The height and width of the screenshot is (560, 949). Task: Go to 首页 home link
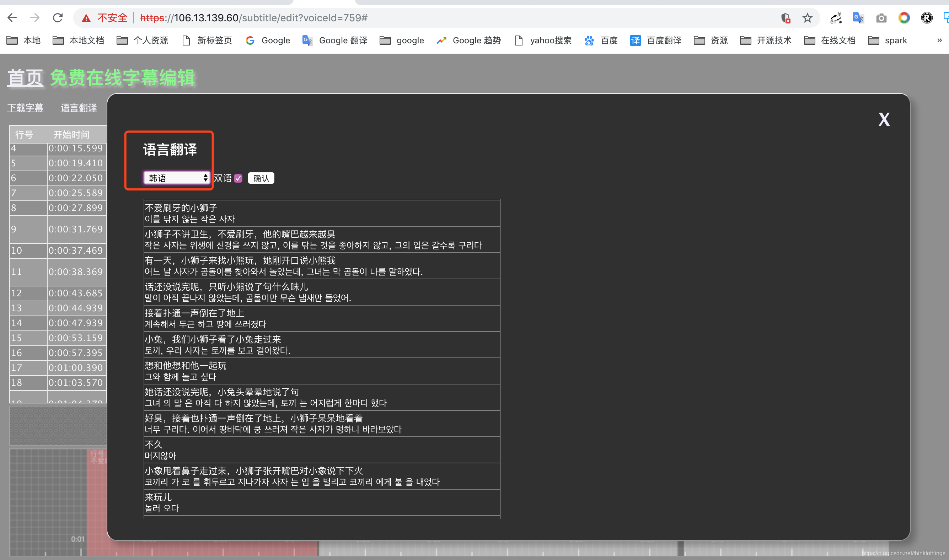[25, 78]
